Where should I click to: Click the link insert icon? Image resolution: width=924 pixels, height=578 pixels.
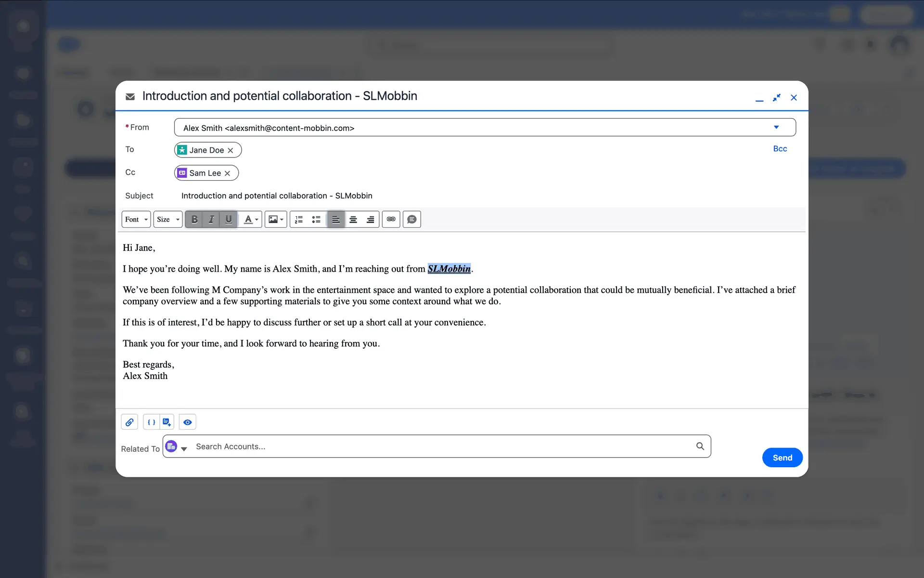pos(391,219)
